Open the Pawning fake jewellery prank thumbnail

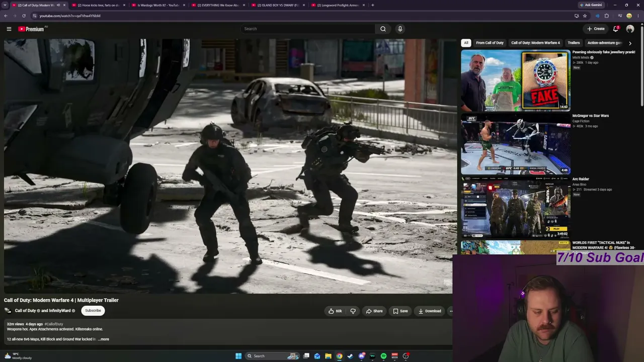coord(515,80)
